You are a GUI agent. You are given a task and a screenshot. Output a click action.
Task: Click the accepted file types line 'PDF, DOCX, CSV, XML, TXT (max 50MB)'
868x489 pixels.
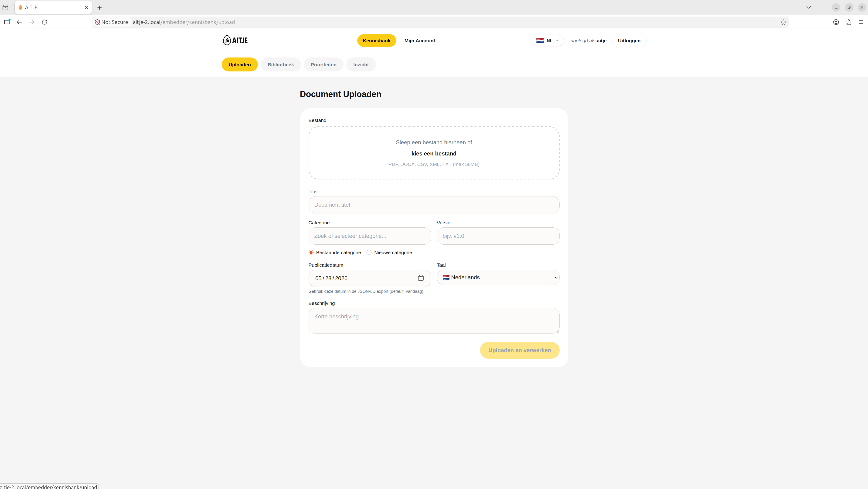[434, 164]
